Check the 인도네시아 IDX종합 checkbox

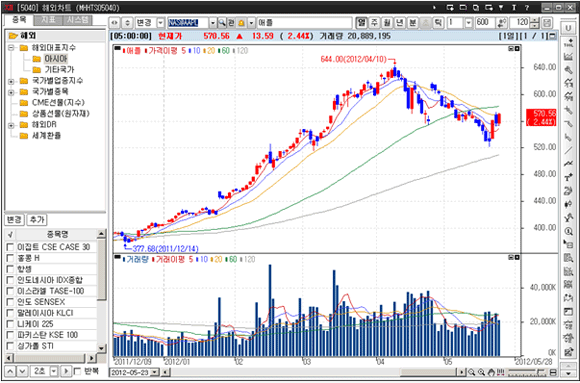(10, 280)
